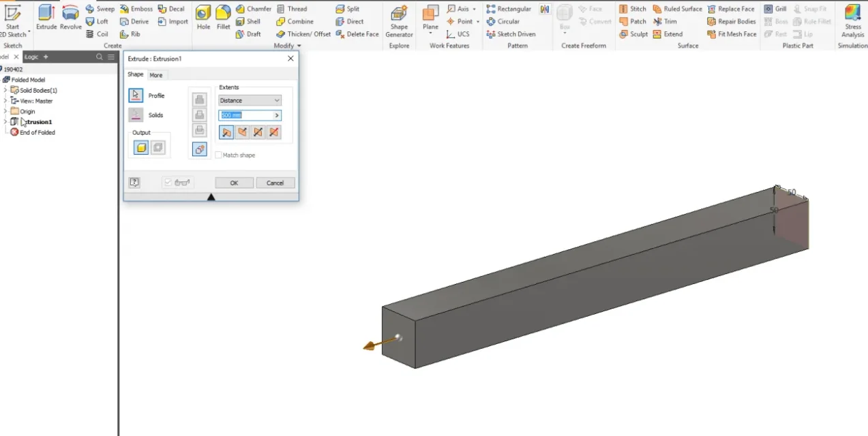Apply the Fillet tool
The image size is (868, 436).
click(223, 18)
